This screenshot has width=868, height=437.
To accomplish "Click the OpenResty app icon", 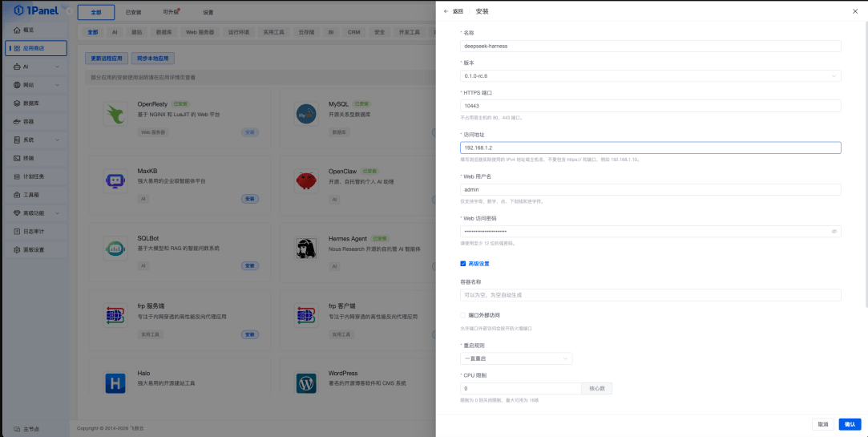I will coord(115,114).
